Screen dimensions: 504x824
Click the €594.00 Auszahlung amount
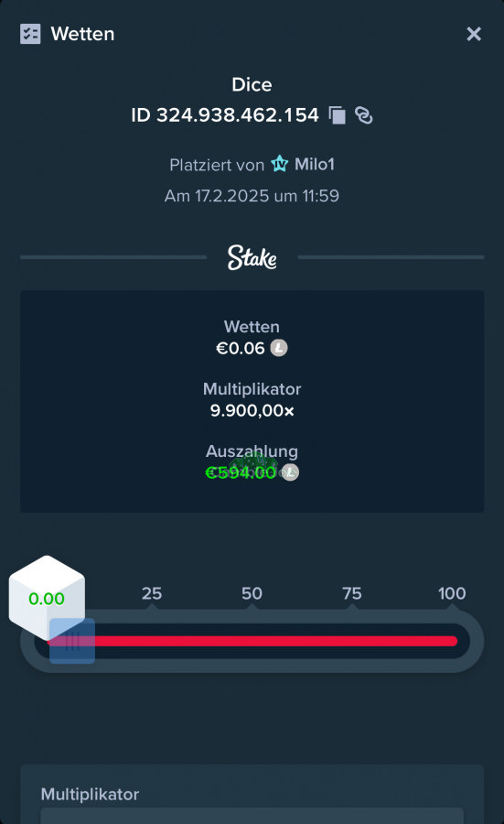(241, 472)
